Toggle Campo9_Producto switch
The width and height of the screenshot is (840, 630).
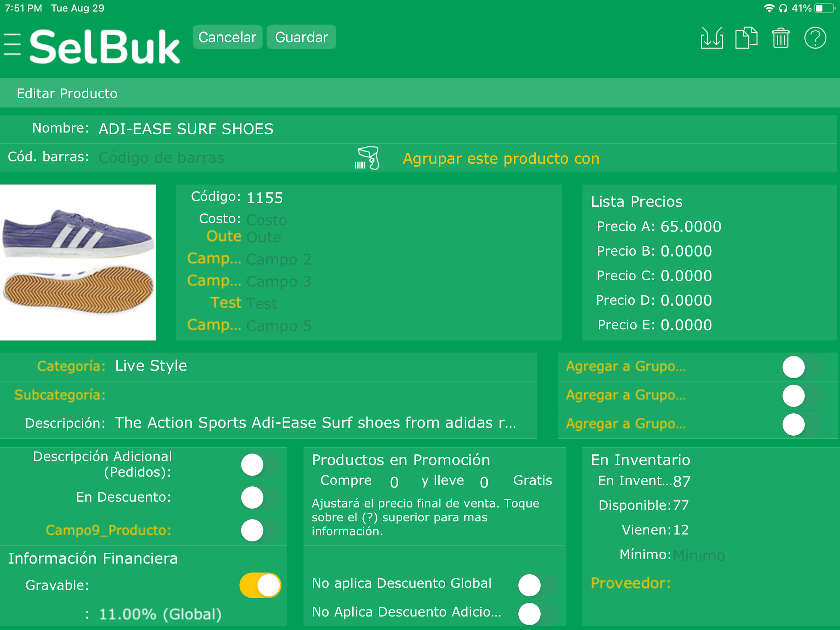pyautogui.click(x=260, y=530)
